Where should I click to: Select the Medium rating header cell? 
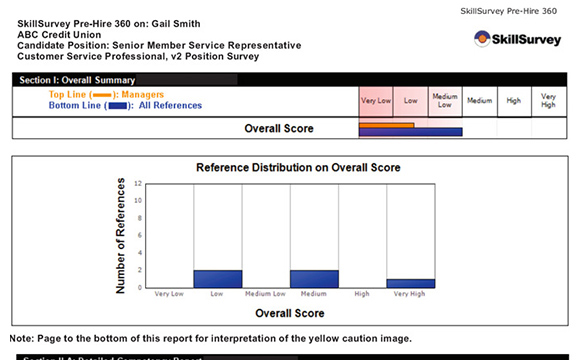coord(479,101)
